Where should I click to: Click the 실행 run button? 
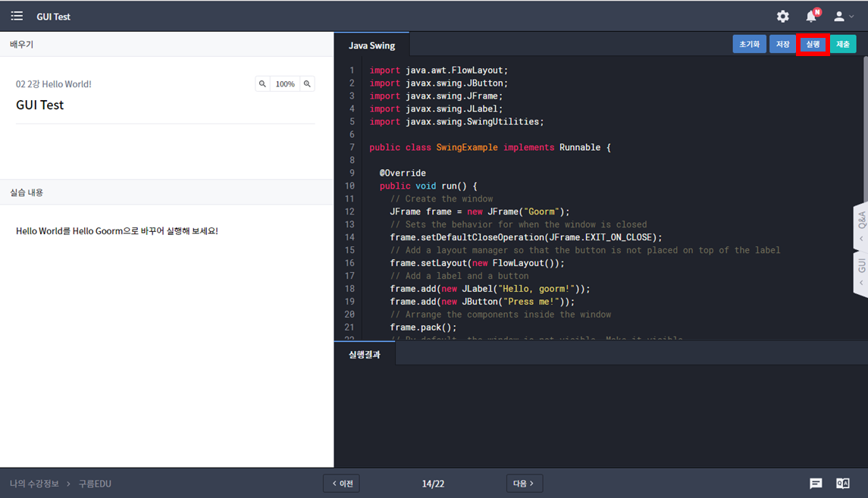coord(813,44)
